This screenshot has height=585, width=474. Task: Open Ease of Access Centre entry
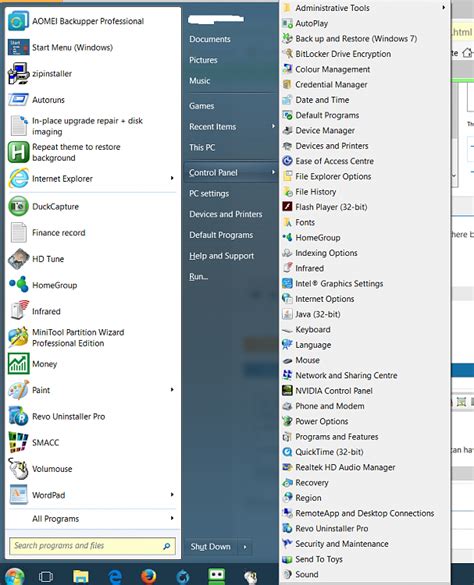[x=334, y=161]
